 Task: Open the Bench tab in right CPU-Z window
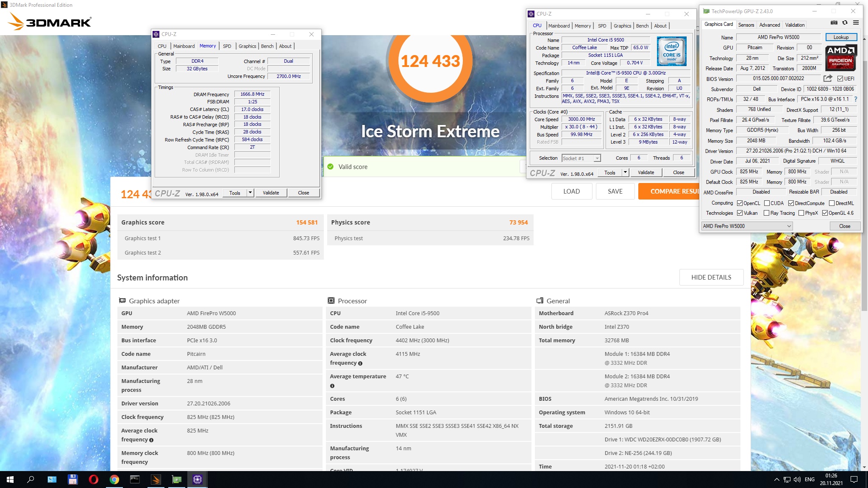(x=642, y=26)
